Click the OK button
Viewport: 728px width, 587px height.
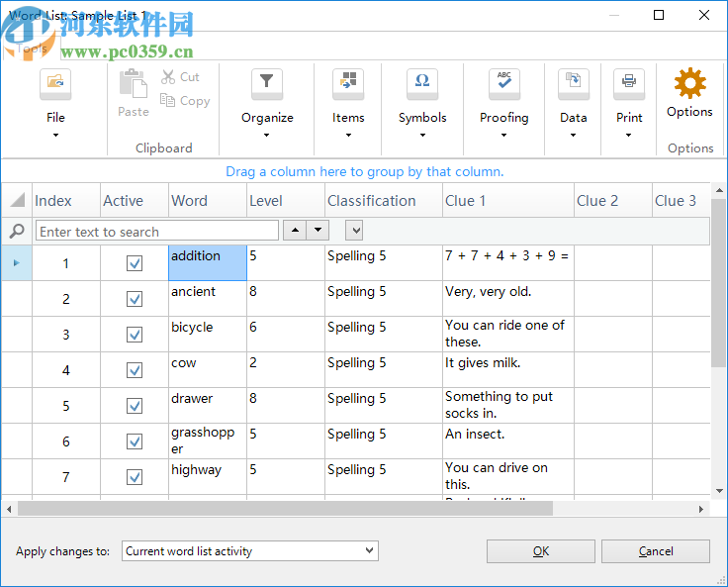point(541,551)
